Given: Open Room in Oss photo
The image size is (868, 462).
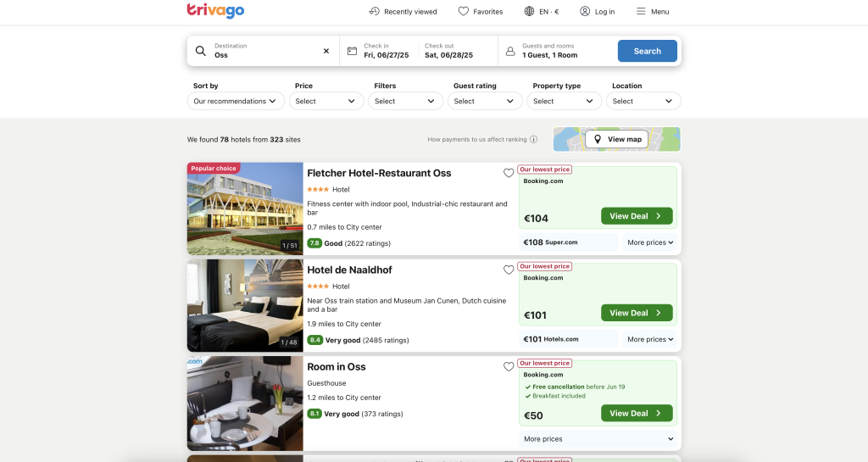Looking at the screenshot, I should [x=245, y=404].
